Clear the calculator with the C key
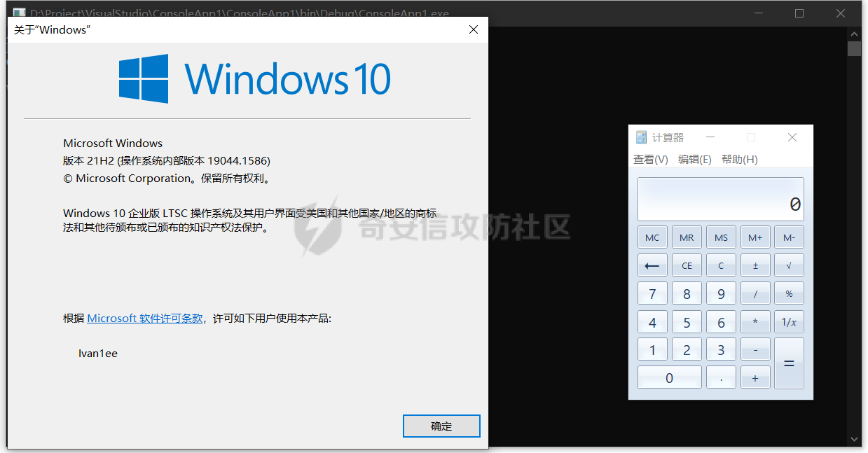The width and height of the screenshot is (868, 453). 721,265
